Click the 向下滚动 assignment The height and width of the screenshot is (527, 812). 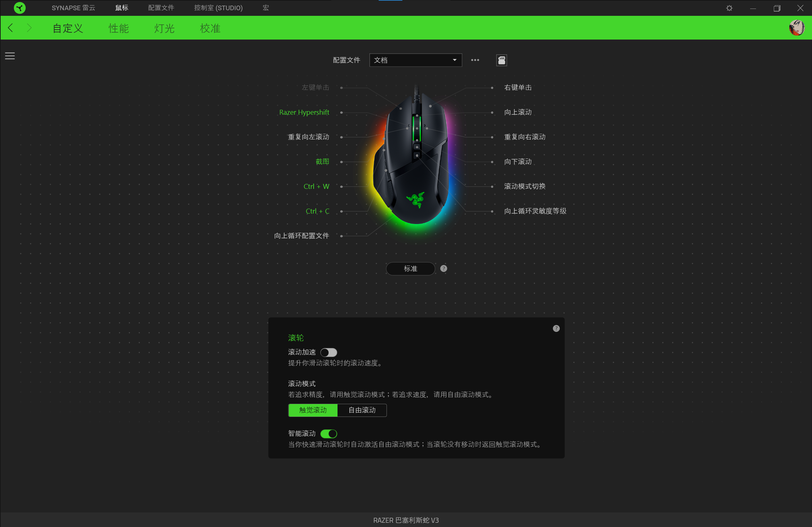click(x=518, y=161)
